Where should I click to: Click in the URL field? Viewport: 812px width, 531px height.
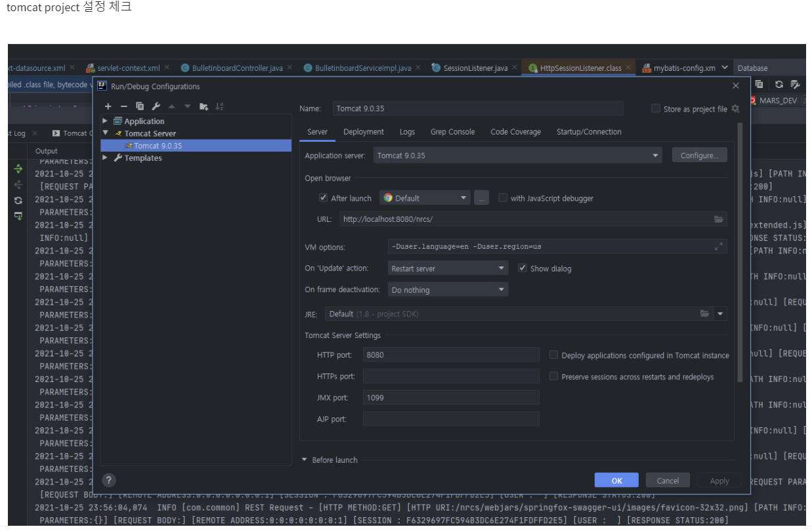(532, 219)
